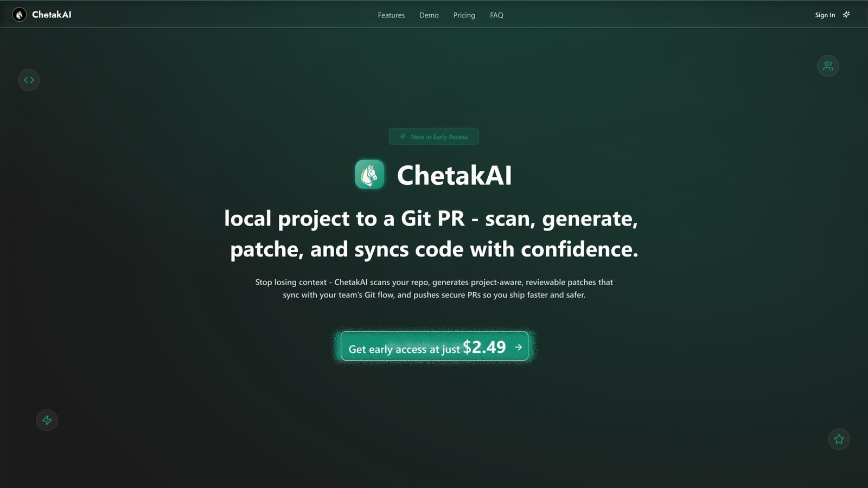868x488 pixels.
Task: Click the floating star icon
Action: click(839, 439)
